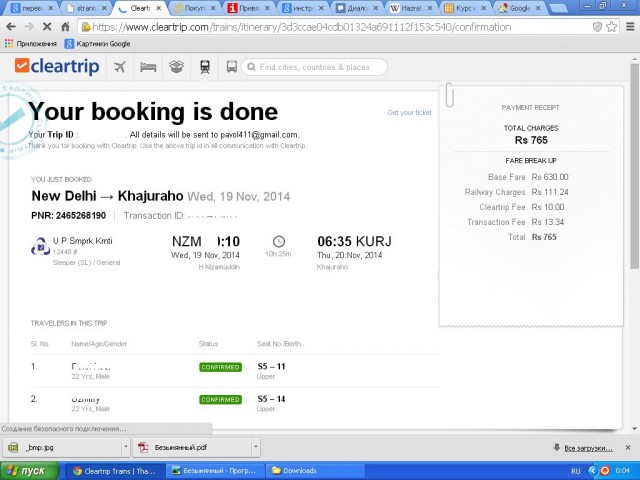
Task: Switch to the Wikipedia Hazrat tab
Action: coord(412,8)
